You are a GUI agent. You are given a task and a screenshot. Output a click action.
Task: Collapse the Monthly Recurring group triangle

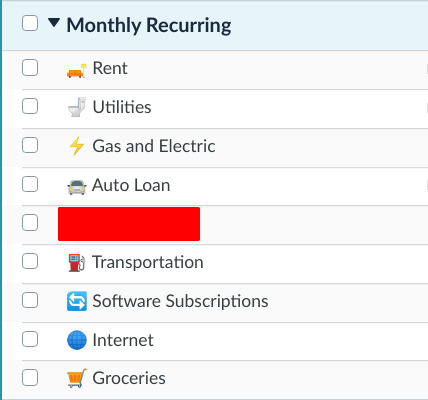[x=54, y=23]
